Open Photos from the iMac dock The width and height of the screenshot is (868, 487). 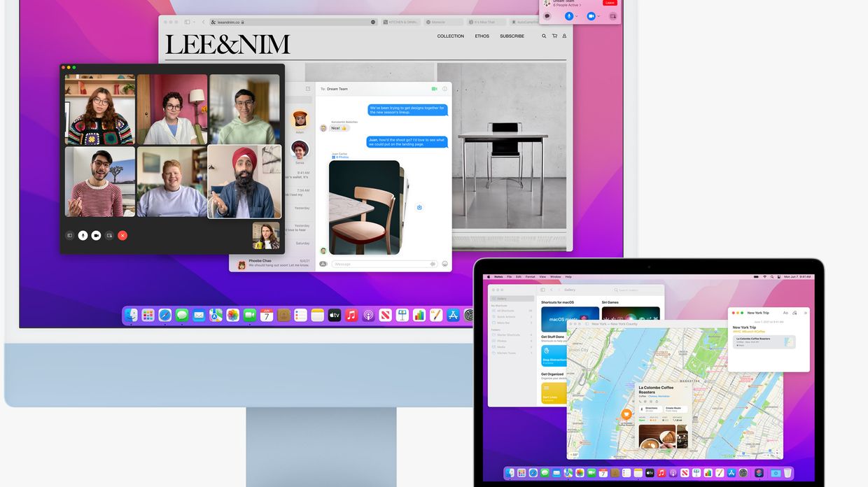pos(232,316)
